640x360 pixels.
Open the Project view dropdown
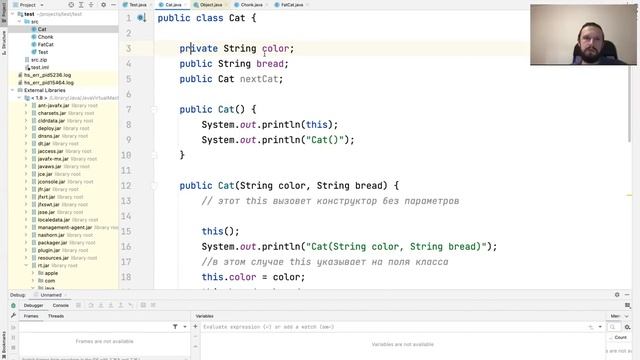click(x=42, y=5)
